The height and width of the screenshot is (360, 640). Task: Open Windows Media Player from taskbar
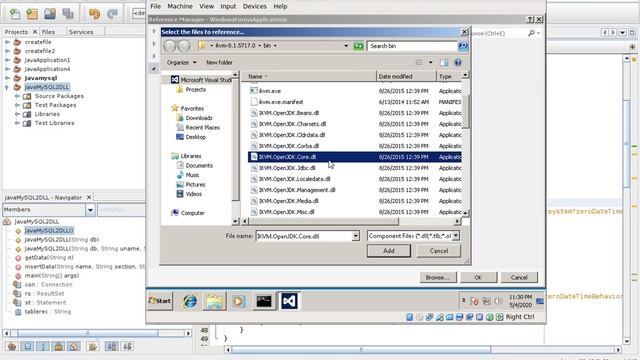[x=239, y=301]
